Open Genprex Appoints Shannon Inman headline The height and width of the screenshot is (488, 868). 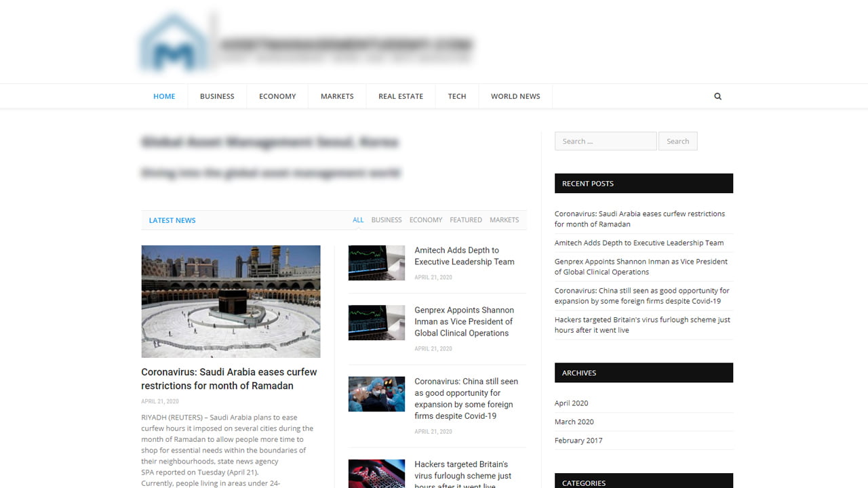point(464,321)
